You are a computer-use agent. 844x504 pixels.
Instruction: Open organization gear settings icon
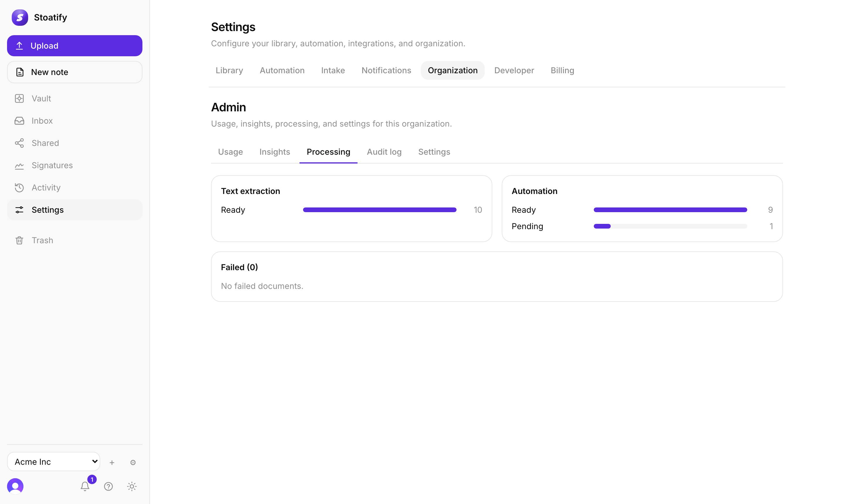point(133,462)
